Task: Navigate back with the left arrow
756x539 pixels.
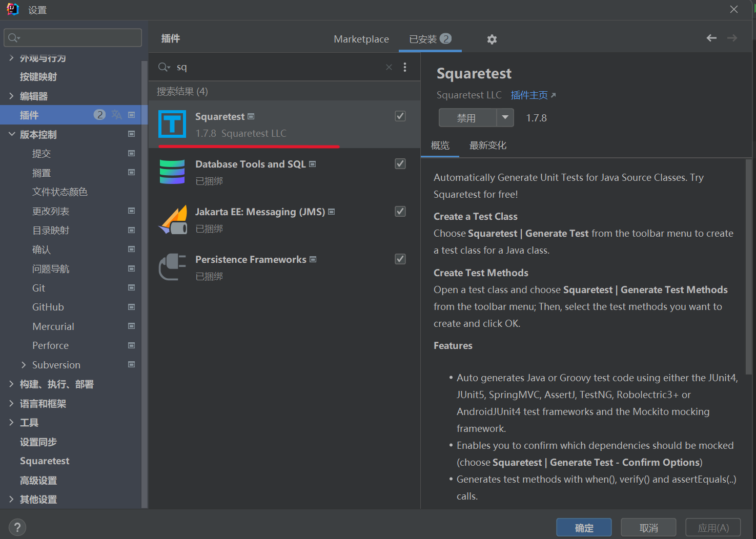Action: coord(711,38)
